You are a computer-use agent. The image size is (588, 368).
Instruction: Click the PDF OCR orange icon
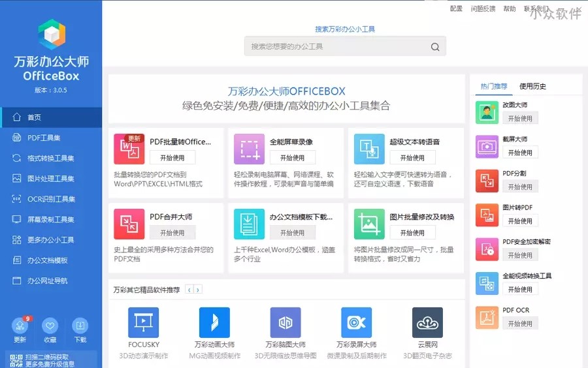pos(487,318)
